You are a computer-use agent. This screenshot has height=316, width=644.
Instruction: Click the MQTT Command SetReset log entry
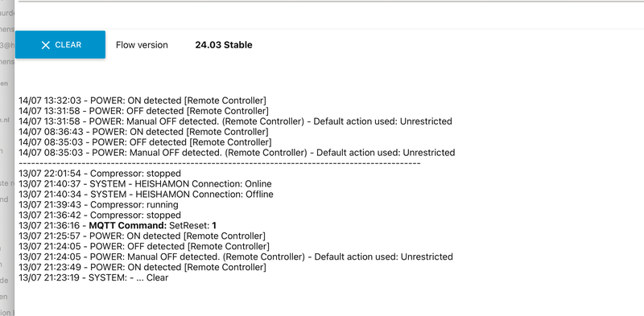pyautogui.click(x=118, y=226)
